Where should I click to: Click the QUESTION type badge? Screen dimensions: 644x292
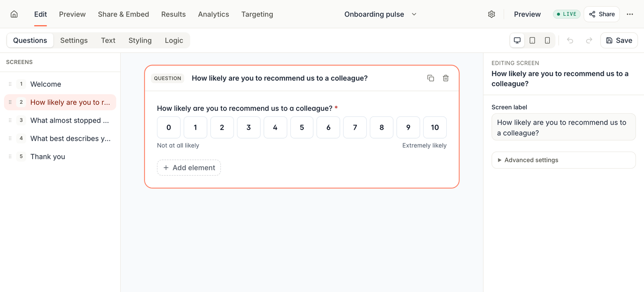click(168, 78)
